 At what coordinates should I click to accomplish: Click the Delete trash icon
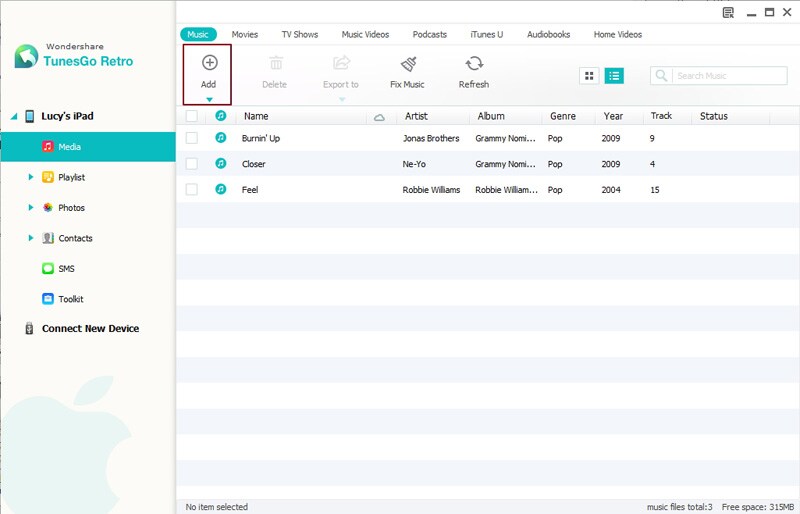[x=276, y=63]
